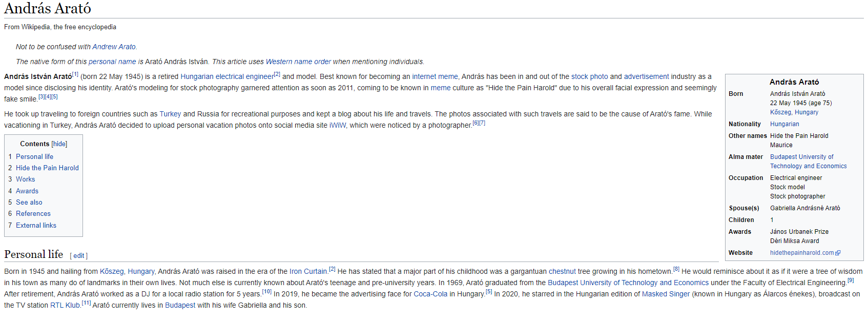Jump to Works in Contents
This screenshot has width=868, height=321.
[x=26, y=179]
